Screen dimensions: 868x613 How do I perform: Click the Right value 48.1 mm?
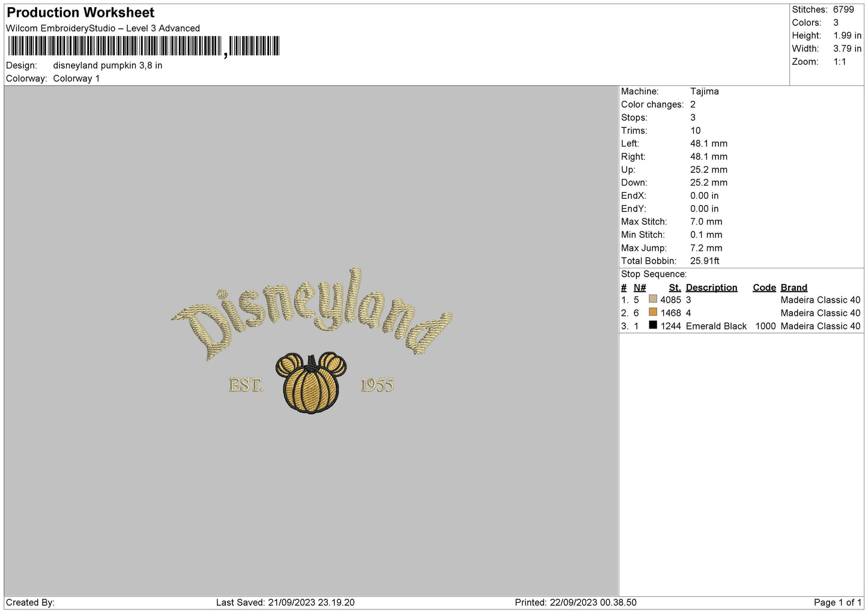coord(708,157)
